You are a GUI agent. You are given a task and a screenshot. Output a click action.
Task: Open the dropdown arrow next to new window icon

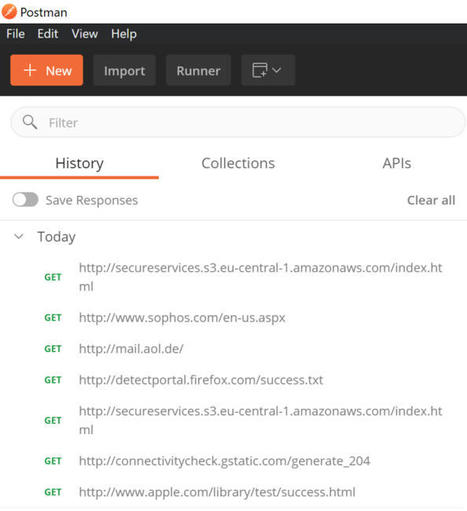pos(277,70)
